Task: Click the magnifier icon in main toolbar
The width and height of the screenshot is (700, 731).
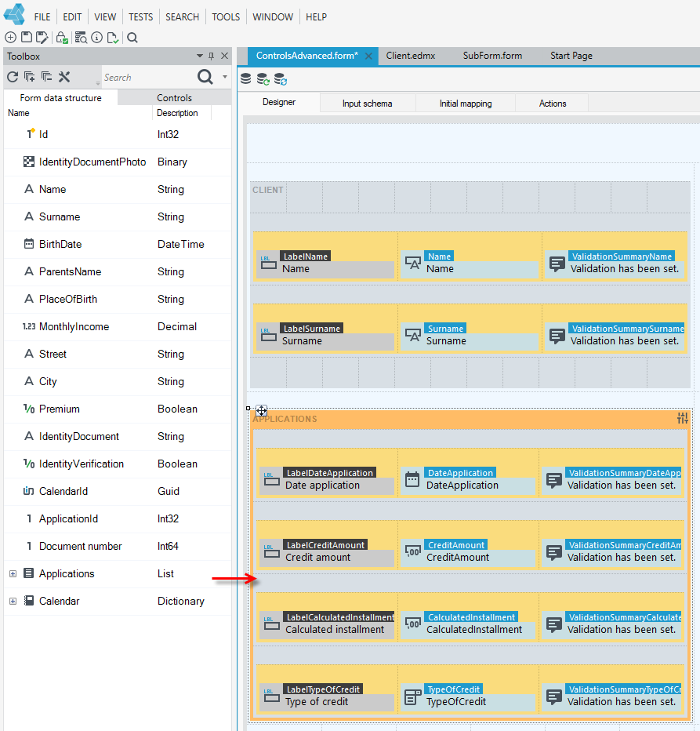Action: (x=132, y=38)
